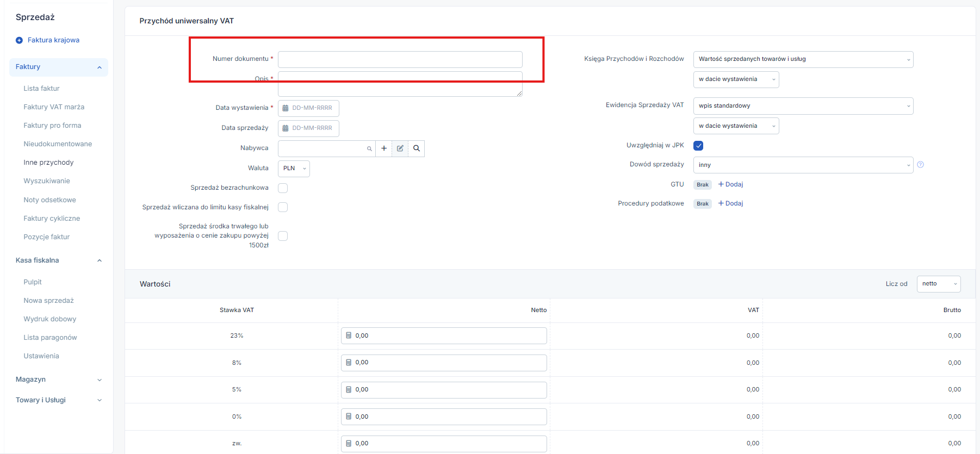Click the add buyer plus icon in Nabywca
The width and height of the screenshot is (980, 454).
(384, 148)
